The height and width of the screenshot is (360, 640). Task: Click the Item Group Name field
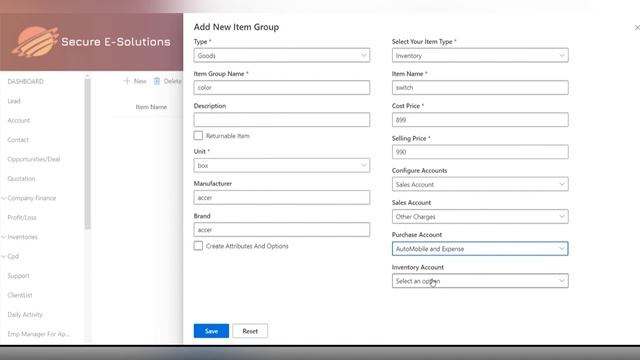[282, 88]
